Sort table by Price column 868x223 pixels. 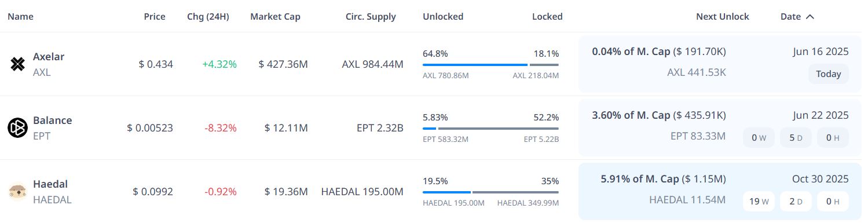[x=155, y=17]
